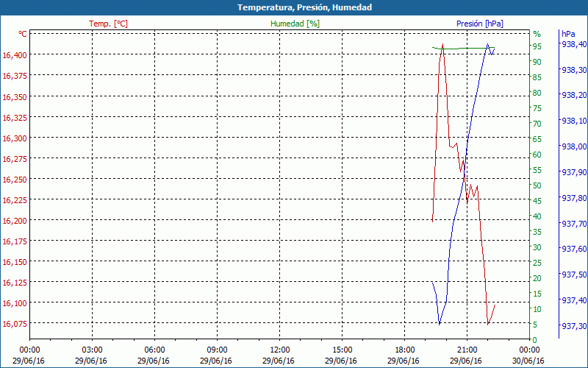The image size is (588, 368).
Task: Select temperature axis value 16,100
Action: coord(15,303)
